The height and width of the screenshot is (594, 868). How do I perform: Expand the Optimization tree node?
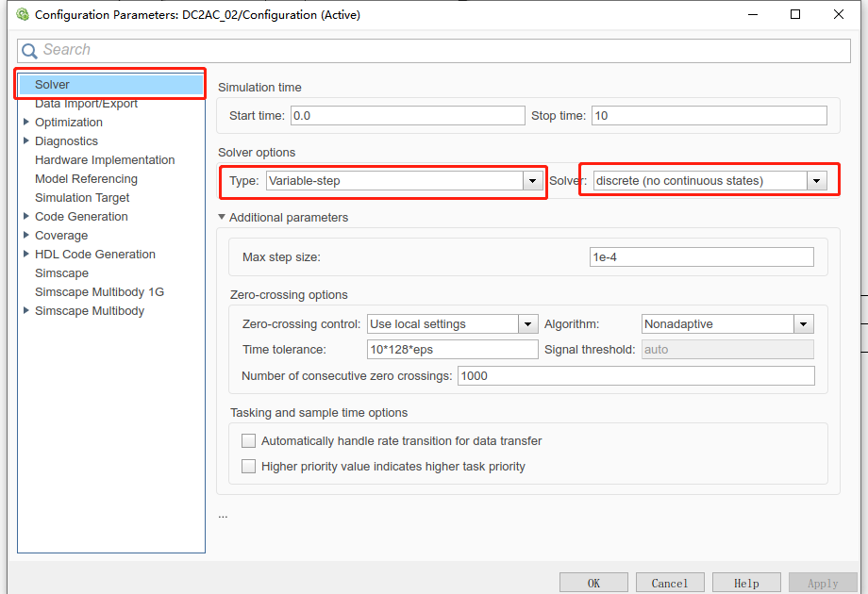tap(26, 122)
